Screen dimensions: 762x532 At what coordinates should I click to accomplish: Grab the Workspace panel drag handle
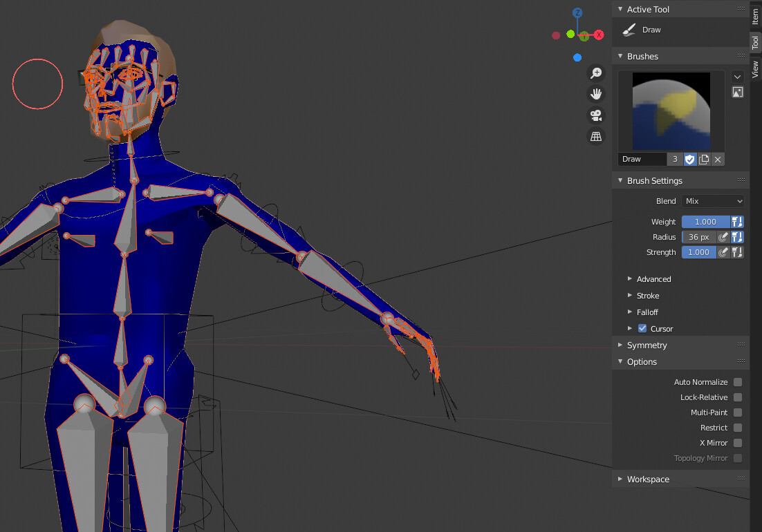741,479
